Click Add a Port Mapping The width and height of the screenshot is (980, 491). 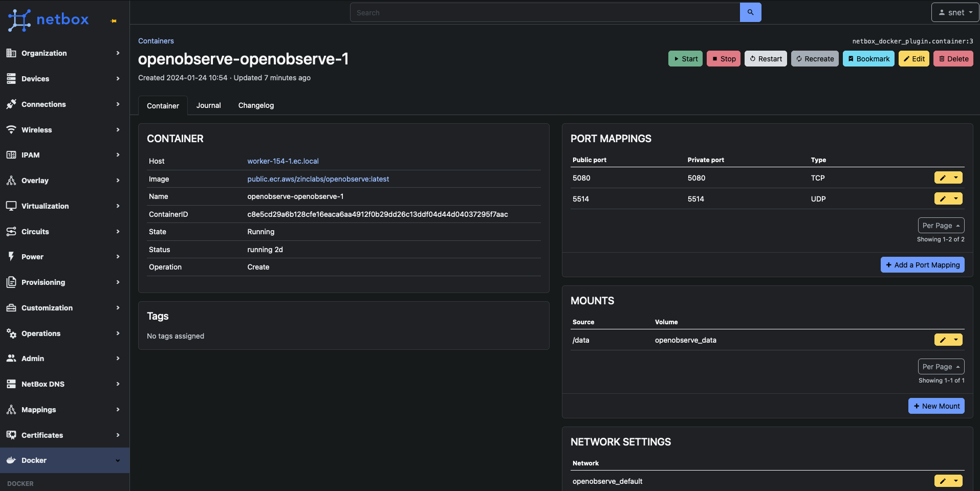922,265
